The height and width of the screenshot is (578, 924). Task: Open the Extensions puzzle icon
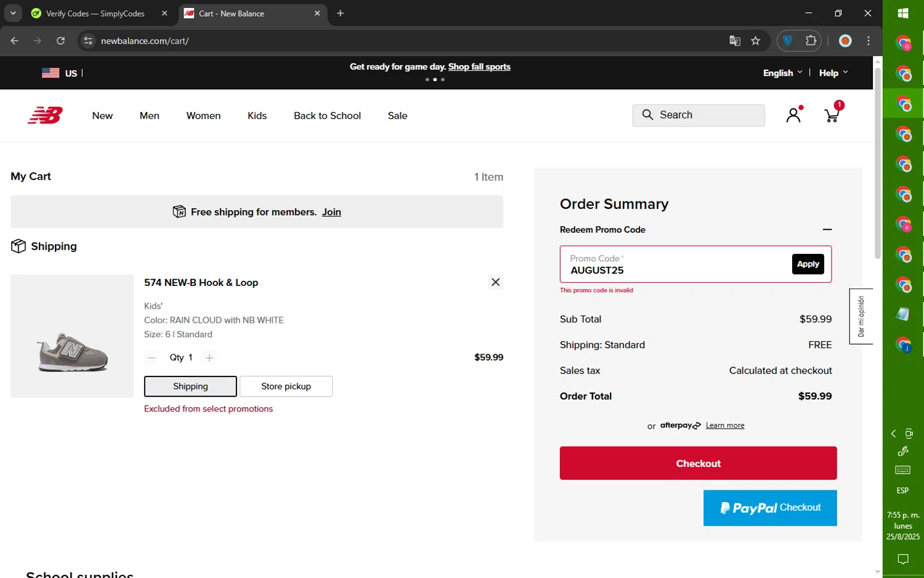click(811, 41)
